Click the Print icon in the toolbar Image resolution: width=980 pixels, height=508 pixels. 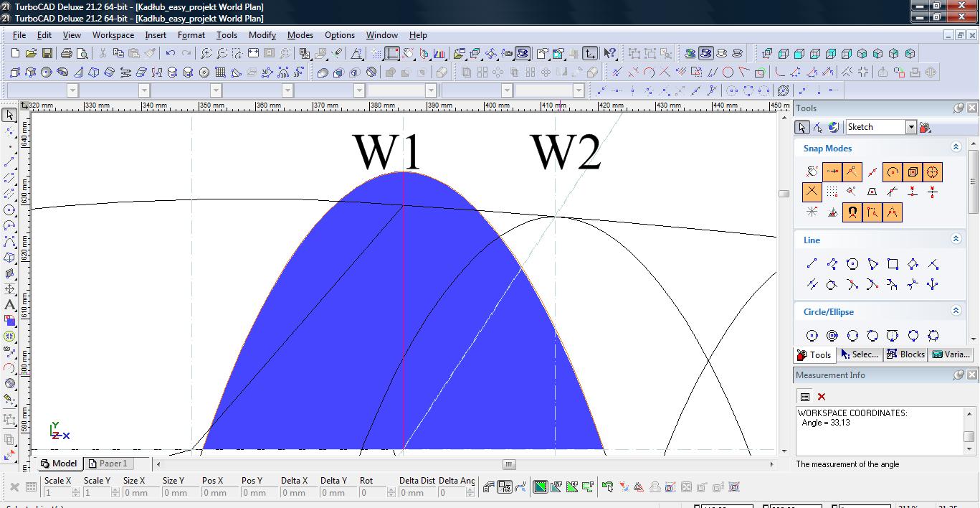pos(67,53)
